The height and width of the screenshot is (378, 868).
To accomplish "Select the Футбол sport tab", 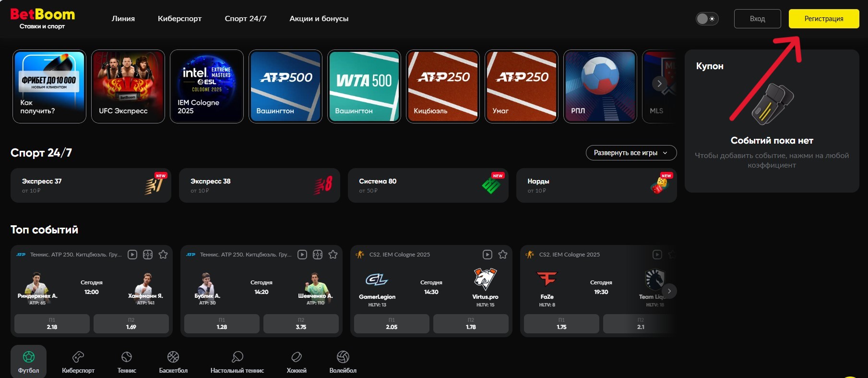I will [29, 362].
